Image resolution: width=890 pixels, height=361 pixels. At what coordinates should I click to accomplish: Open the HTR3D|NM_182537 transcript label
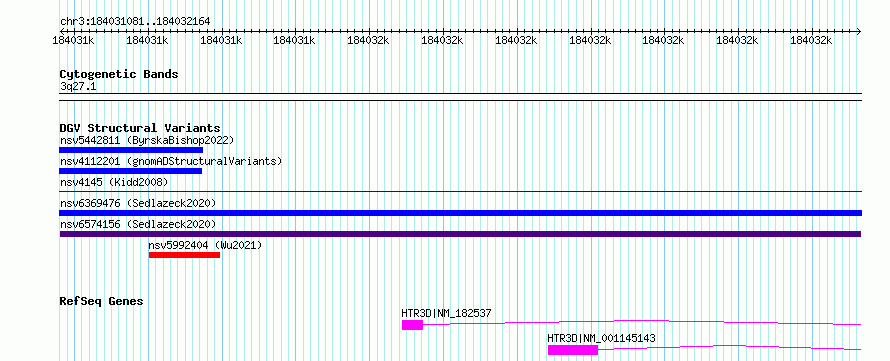tap(446, 313)
